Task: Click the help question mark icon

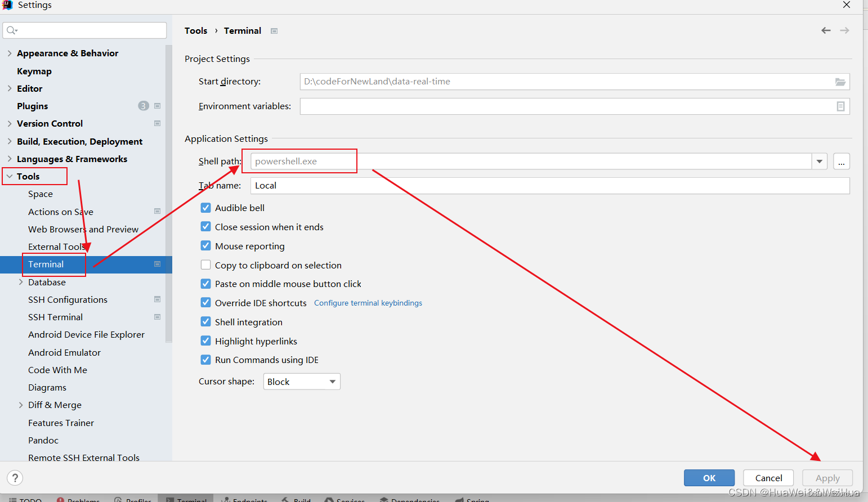Action: [x=15, y=477]
